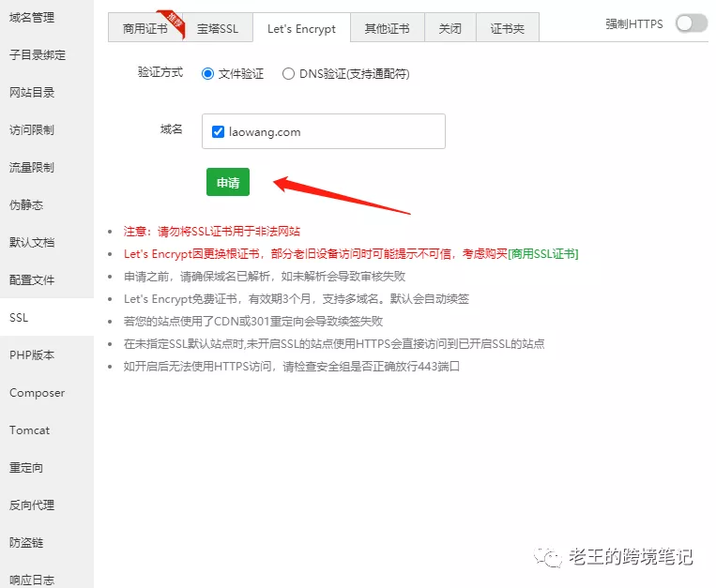Select 伪静态 in the sidebar
Image resolution: width=716 pixels, height=588 pixels.
[x=26, y=205]
